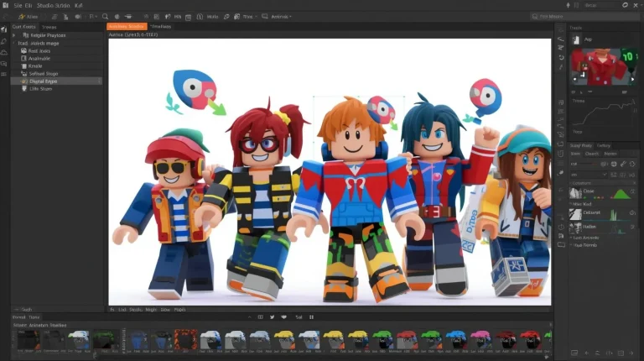
Task: Expand the Mter Kad section
Action: tap(571, 204)
